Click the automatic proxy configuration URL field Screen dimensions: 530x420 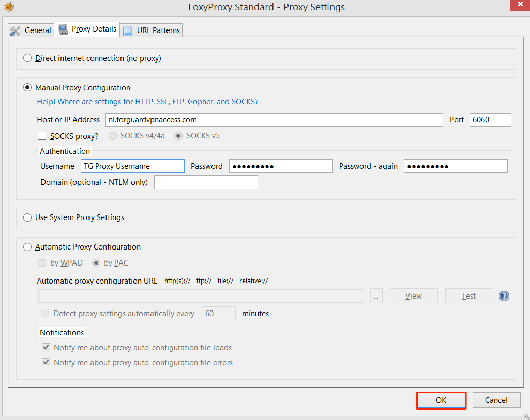pyautogui.click(x=201, y=296)
